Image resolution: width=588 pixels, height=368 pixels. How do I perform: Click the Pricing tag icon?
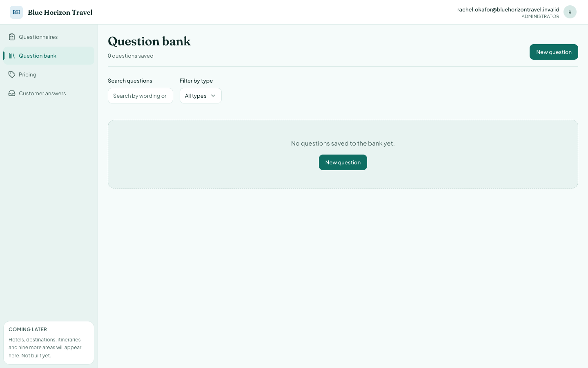[12, 74]
